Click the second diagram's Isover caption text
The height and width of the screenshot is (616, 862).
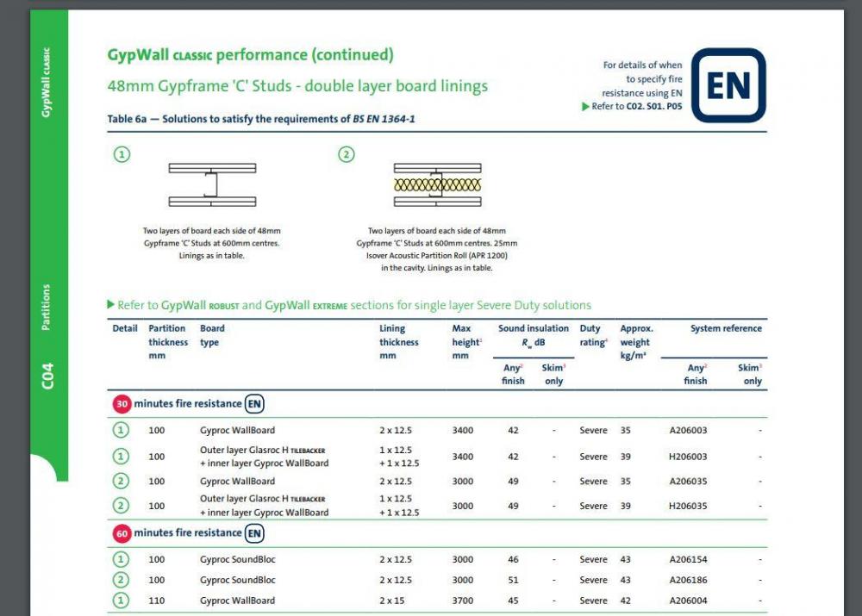tap(436, 250)
